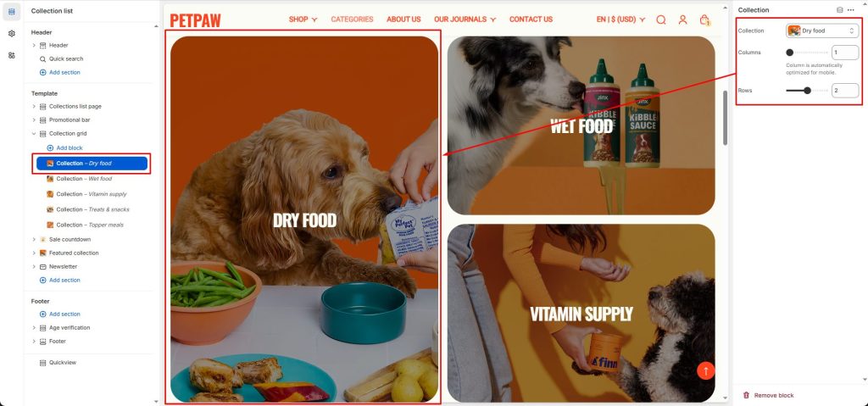Click the orange back-to-top arrow button
The height and width of the screenshot is (406, 868).
pos(706,370)
